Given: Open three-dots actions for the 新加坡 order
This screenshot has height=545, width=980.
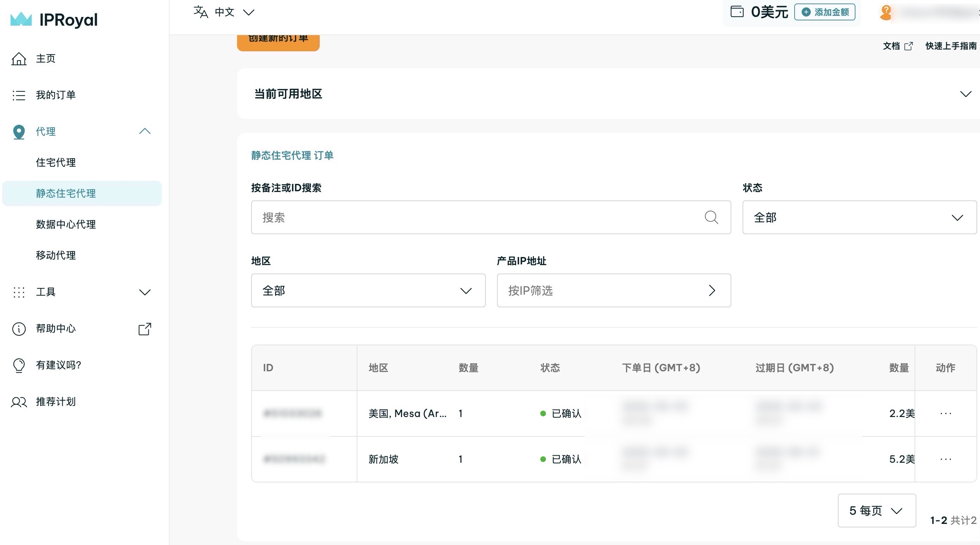Looking at the screenshot, I should point(946,460).
